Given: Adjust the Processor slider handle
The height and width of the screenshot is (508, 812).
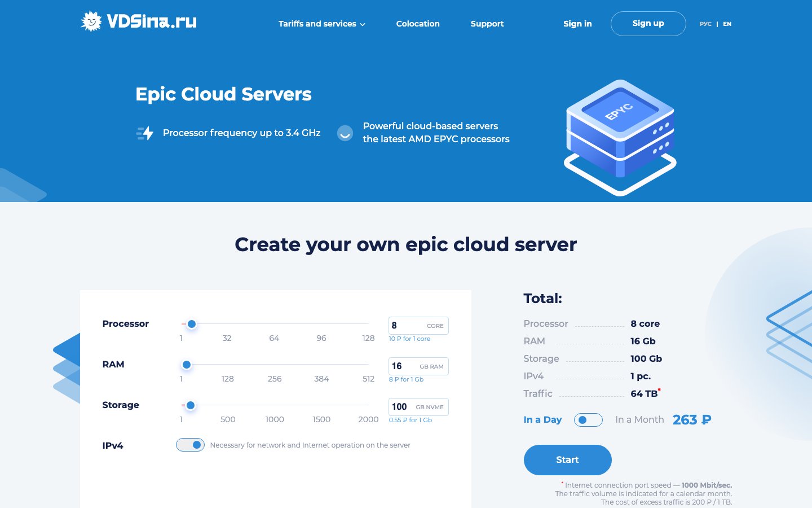Looking at the screenshot, I should point(192,324).
